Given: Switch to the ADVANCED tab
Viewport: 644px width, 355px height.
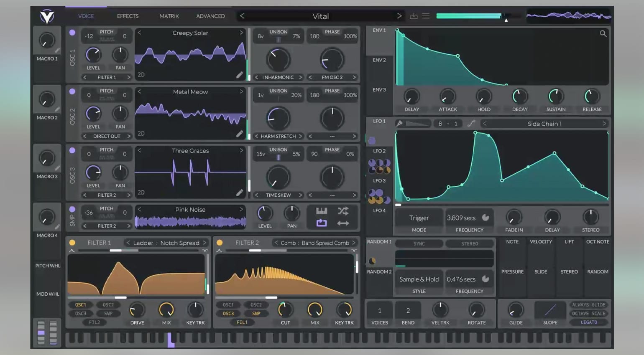Looking at the screenshot, I should pyautogui.click(x=210, y=16).
